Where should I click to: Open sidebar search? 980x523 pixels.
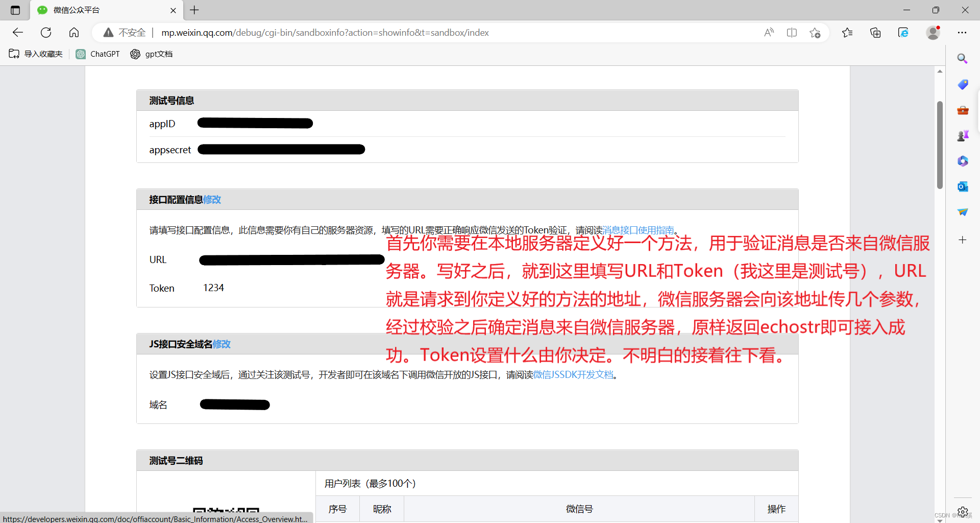coord(963,59)
